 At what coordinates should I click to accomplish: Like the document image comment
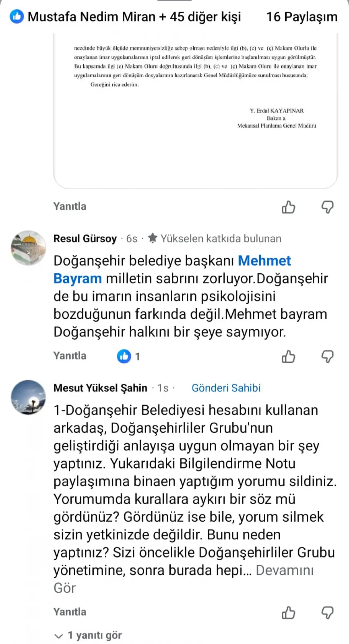click(288, 207)
